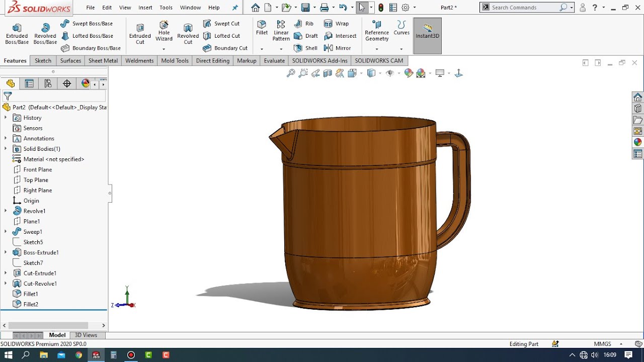Viewport: 644px width, 362px height.
Task: Select the Fillet tool
Action: (262, 28)
